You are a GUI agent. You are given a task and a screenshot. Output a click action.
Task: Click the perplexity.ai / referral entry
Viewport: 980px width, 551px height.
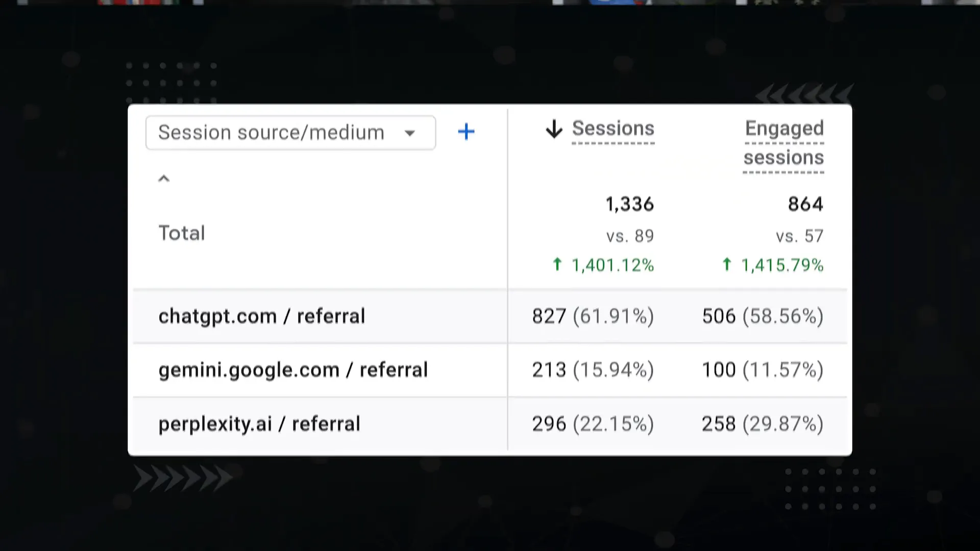point(259,423)
